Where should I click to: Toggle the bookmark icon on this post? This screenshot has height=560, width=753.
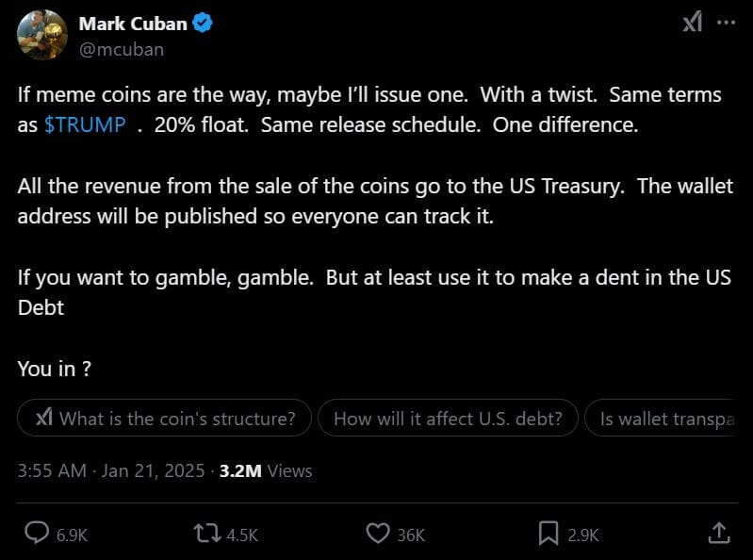point(548,534)
